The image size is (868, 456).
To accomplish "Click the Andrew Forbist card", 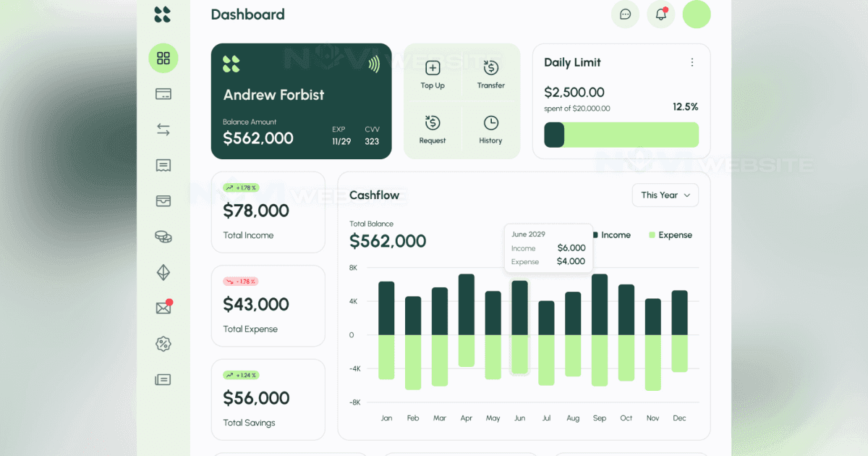I will pyautogui.click(x=301, y=101).
